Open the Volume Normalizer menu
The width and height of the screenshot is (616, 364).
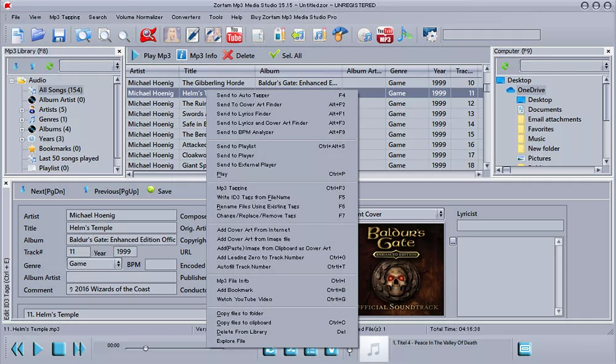click(139, 17)
